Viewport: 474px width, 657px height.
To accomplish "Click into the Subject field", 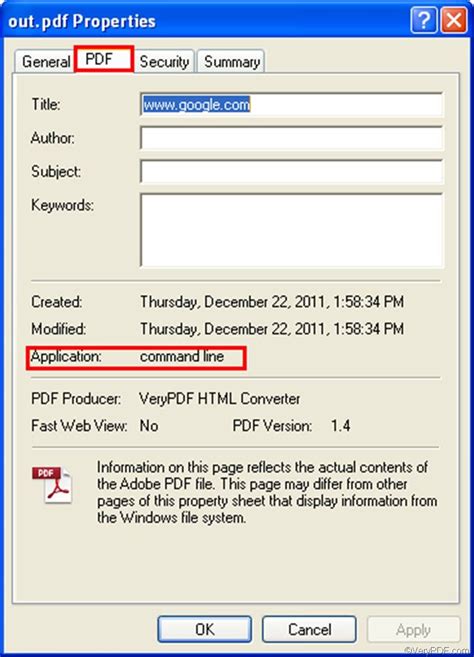I will point(291,171).
